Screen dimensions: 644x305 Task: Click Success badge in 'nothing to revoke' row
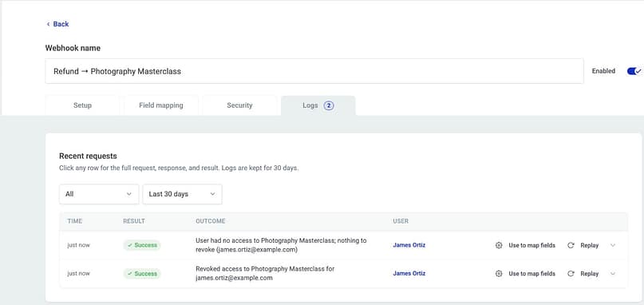click(x=142, y=245)
